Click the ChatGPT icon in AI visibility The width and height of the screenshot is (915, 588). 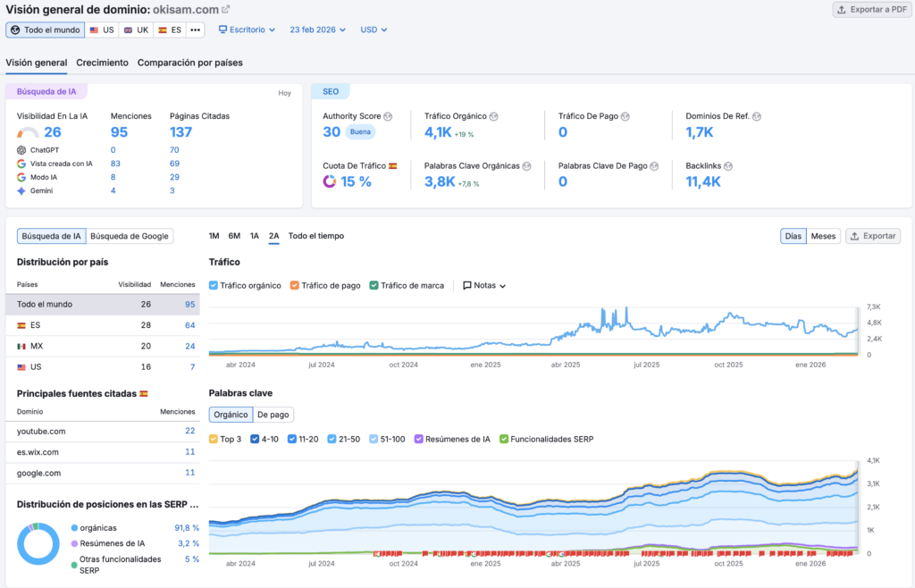point(21,150)
